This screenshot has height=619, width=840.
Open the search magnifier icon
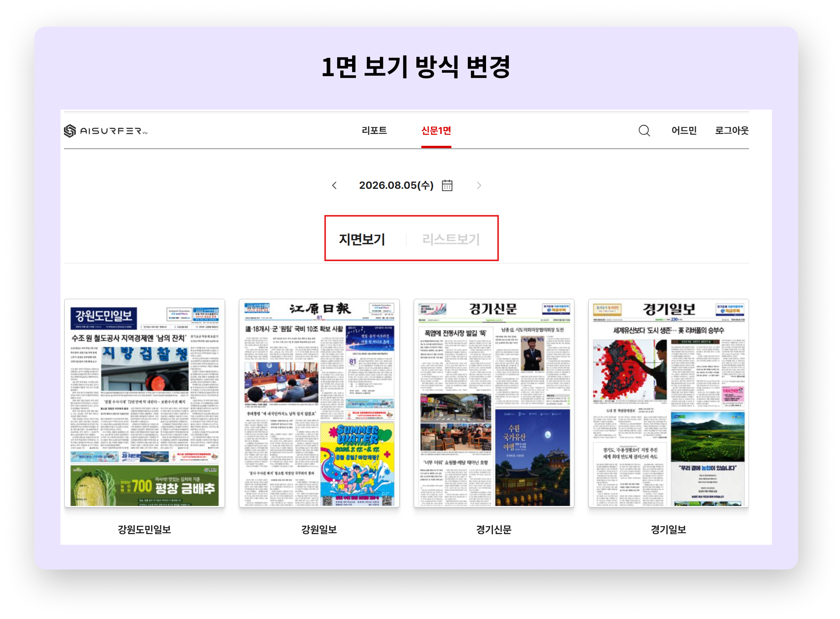point(644,131)
